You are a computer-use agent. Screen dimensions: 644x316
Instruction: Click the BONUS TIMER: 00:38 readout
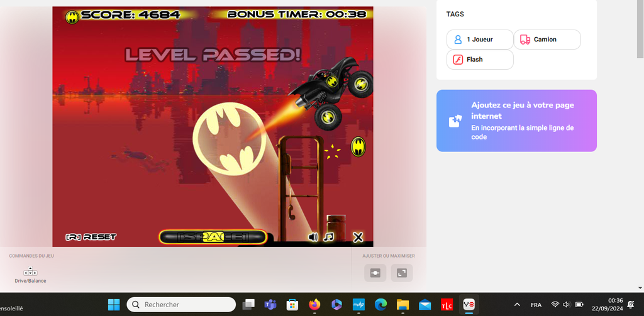point(297,14)
